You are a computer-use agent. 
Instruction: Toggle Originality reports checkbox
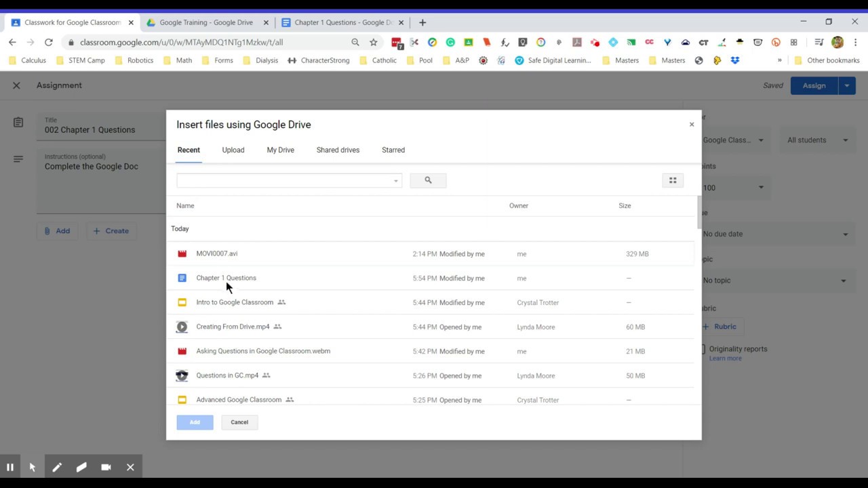click(x=703, y=349)
